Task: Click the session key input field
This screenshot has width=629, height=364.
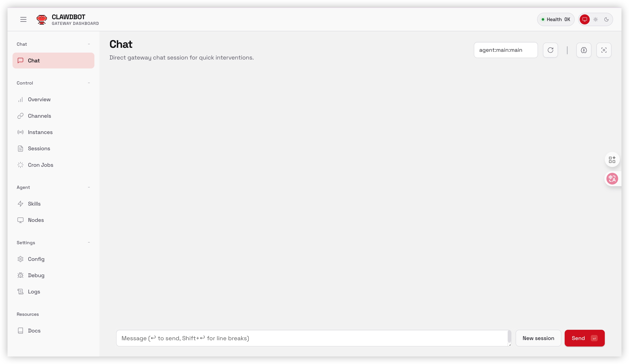Action: (505, 50)
